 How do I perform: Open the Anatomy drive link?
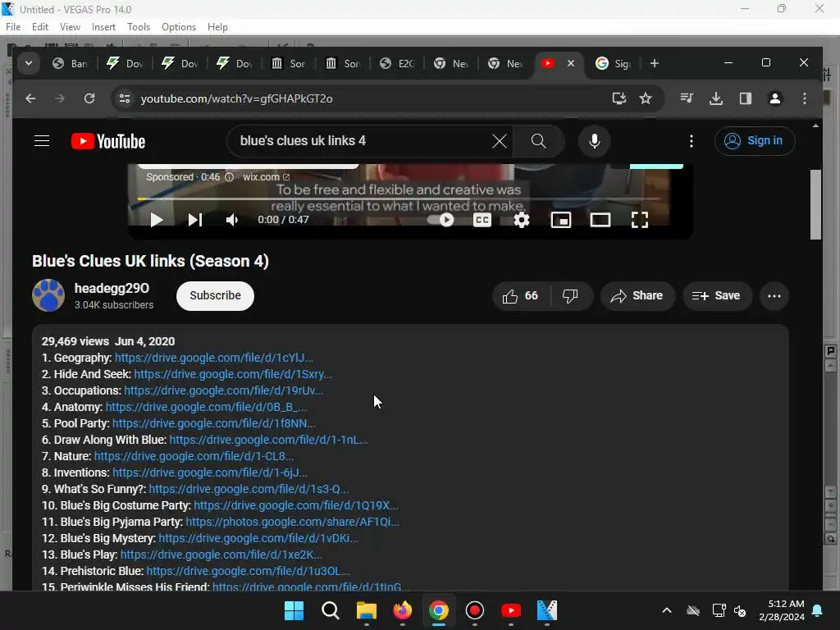click(x=206, y=407)
